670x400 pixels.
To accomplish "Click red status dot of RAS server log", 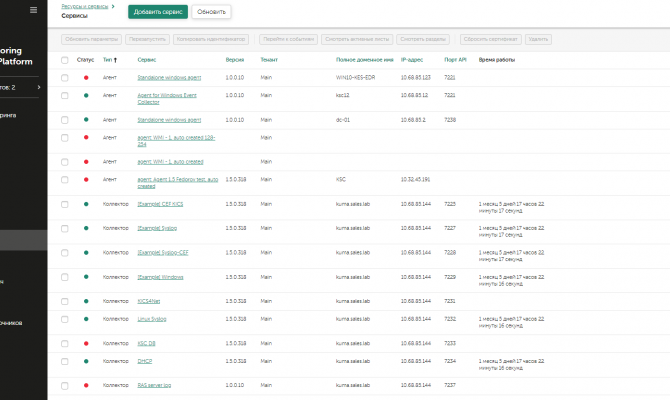I will 86,385.
